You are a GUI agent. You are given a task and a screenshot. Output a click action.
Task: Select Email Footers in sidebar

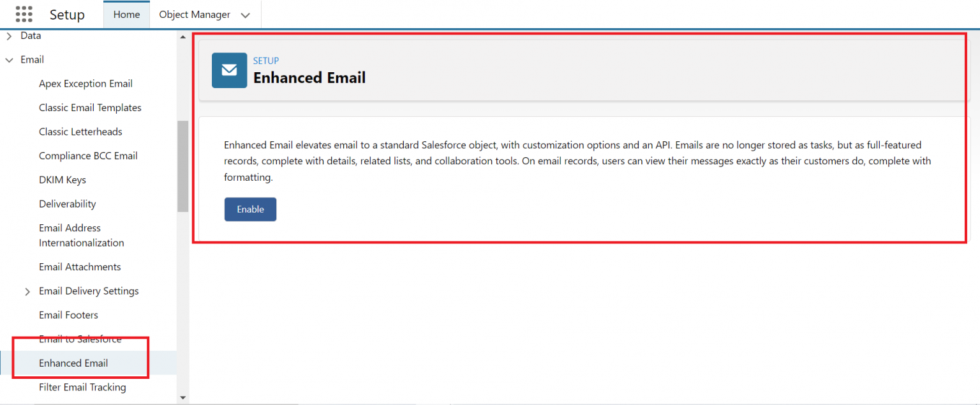point(68,314)
